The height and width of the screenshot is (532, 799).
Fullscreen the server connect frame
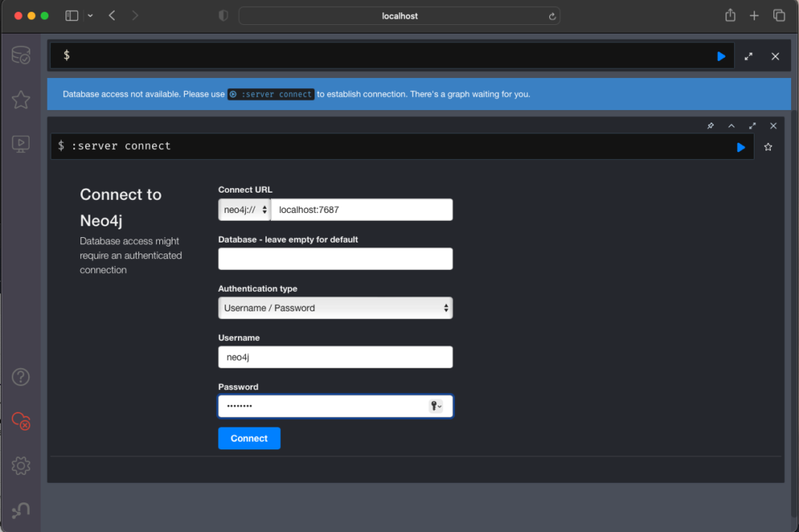pos(752,126)
